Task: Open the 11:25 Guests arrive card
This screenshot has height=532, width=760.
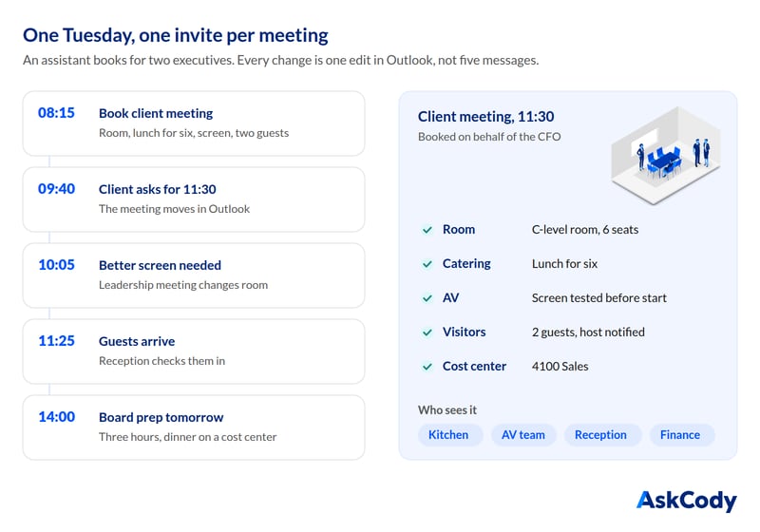Action: tap(194, 351)
